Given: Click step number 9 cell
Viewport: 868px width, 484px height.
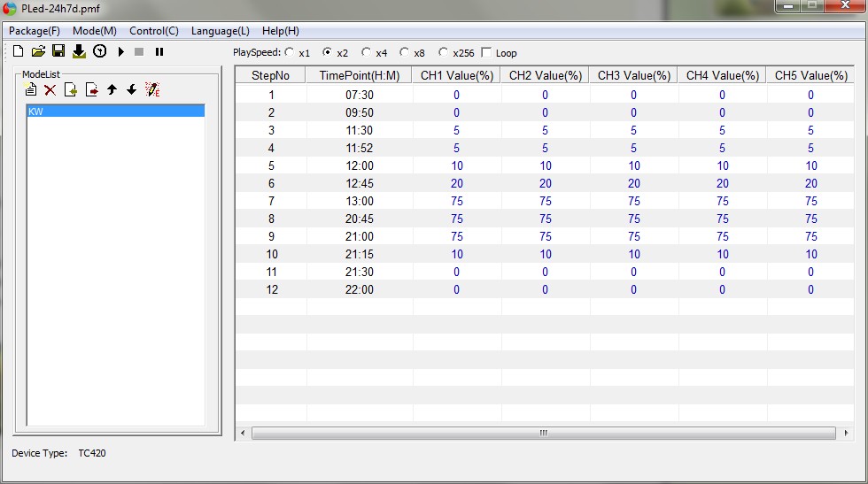Looking at the screenshot, I should click(271, 237).
